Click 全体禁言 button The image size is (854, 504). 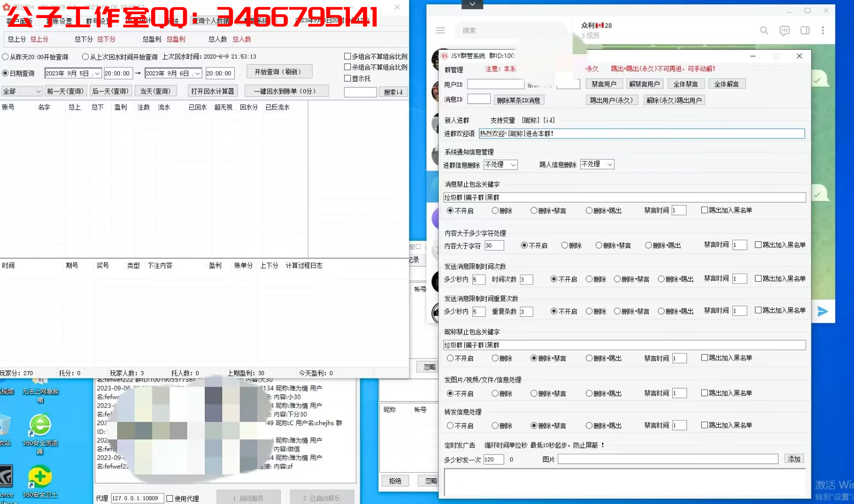coord(685,84)
